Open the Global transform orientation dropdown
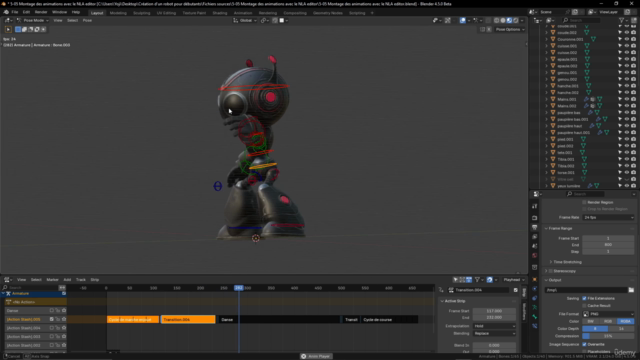Viewport: 640px width, 360px height. 245,20
